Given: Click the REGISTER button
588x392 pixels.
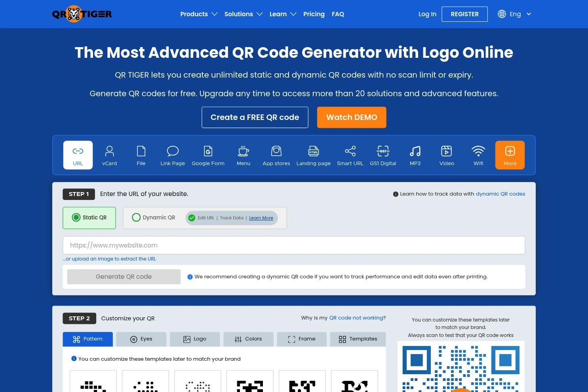Looking at the screenshot, I should click(464, 14).
